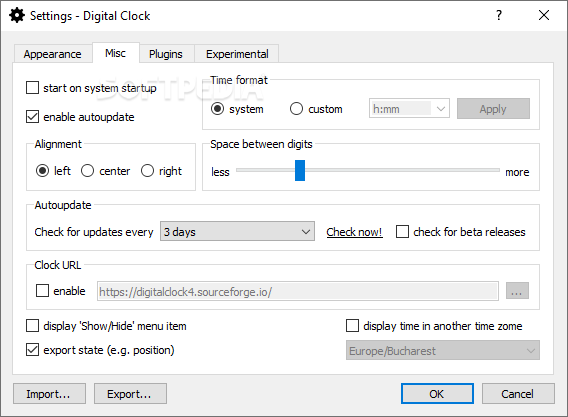
Task: Tick the Clock URL enable checkbox
Action: 42,291
